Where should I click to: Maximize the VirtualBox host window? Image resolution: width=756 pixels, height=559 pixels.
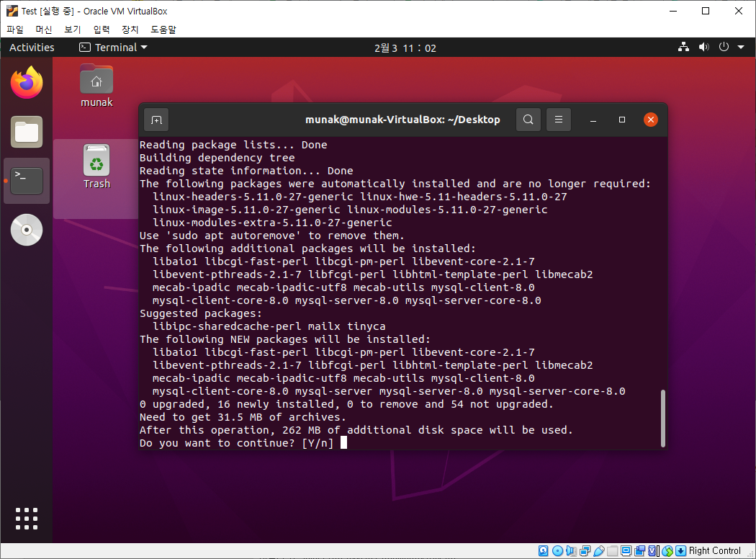[x=706, y=11]
